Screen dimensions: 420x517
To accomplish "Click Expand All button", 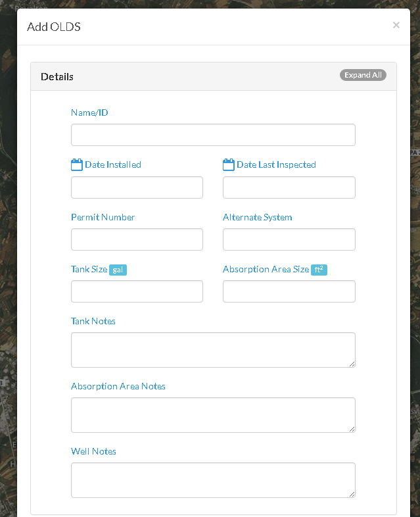I will point(363,75).
